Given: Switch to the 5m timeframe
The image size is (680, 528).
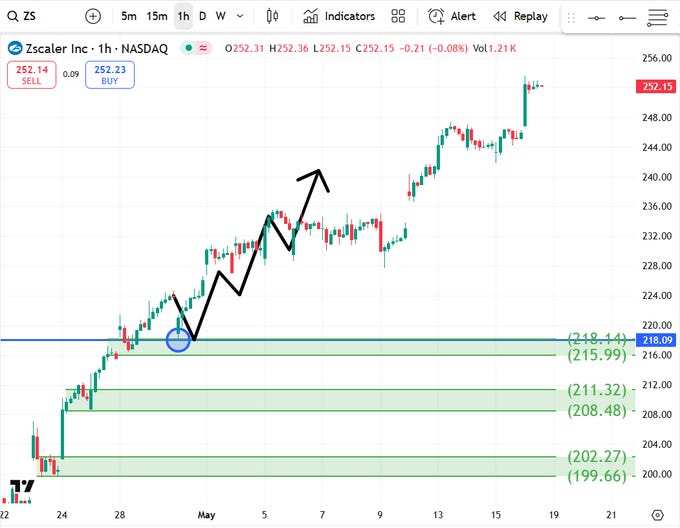Looking at the screenshot, I should click(129, 16).
